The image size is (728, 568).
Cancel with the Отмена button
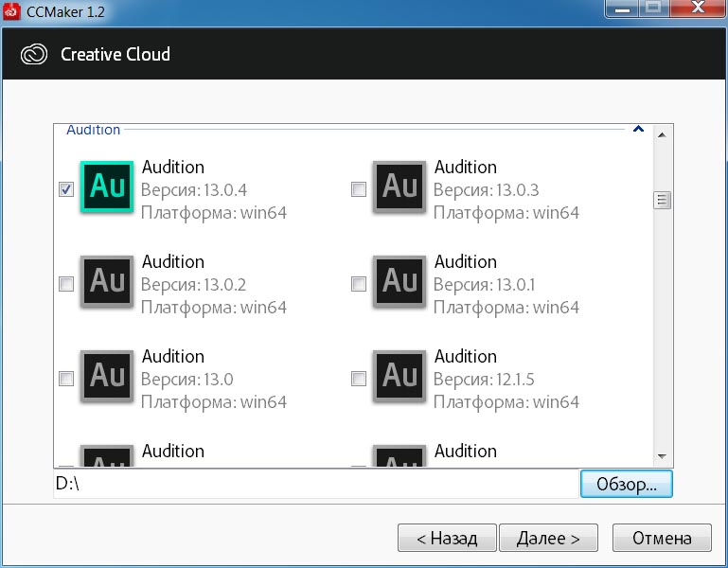coord(662,538)
